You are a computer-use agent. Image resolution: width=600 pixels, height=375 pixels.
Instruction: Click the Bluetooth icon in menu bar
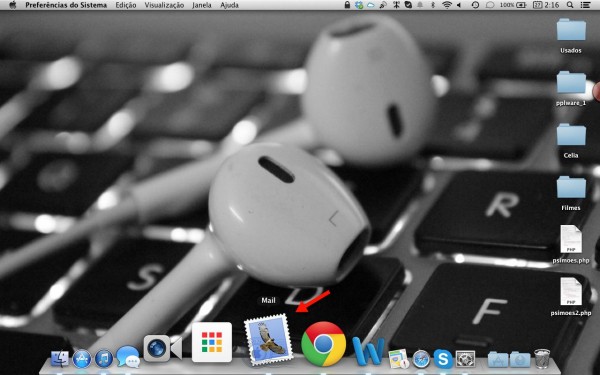[x=433, y=5]
